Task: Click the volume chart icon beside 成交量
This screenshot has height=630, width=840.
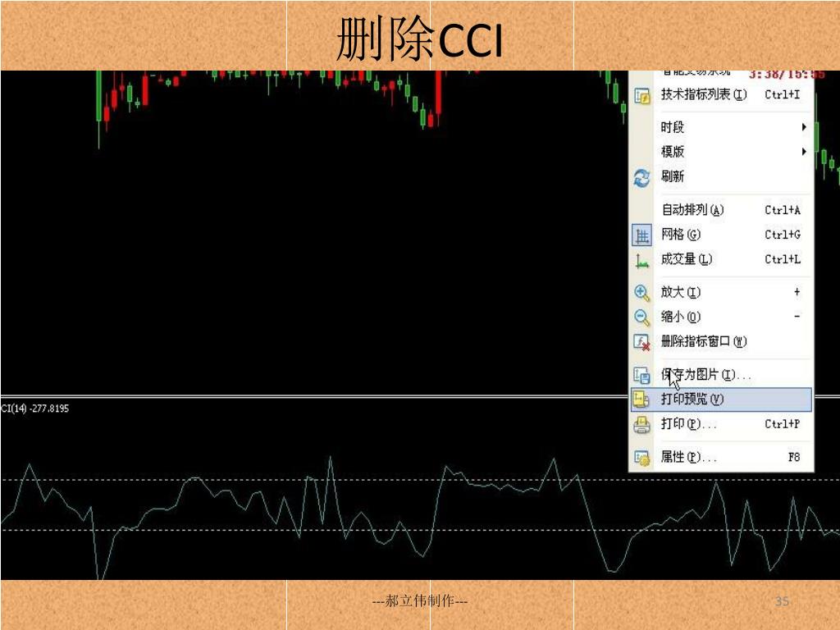Action: tap(641, 261)
